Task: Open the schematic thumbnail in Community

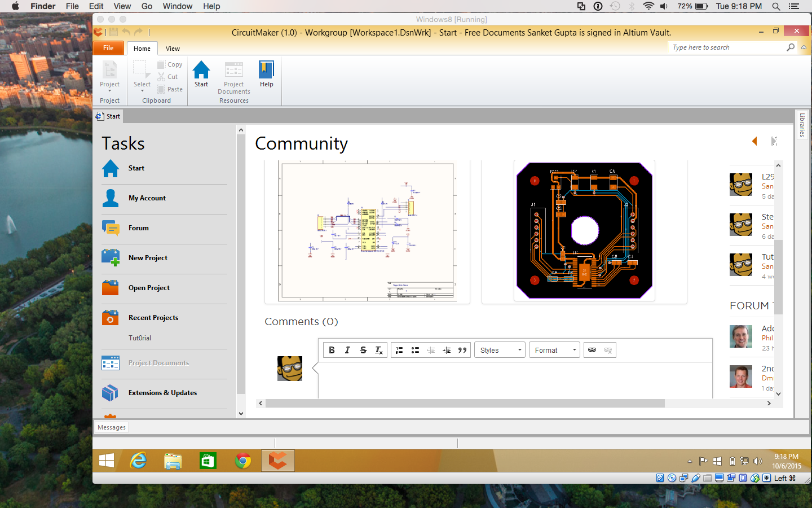Action: [x=367, y=231]
